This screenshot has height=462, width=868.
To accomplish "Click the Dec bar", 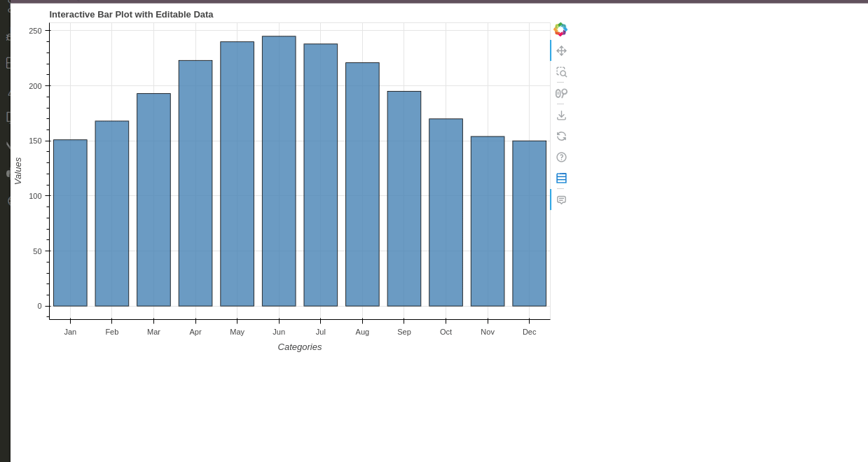I will 529,223.
